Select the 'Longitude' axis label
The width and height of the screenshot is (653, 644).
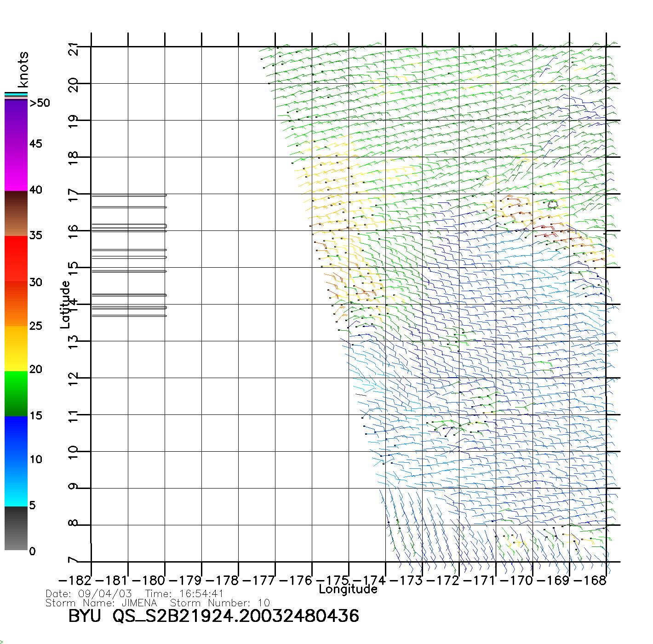point(348,589)
